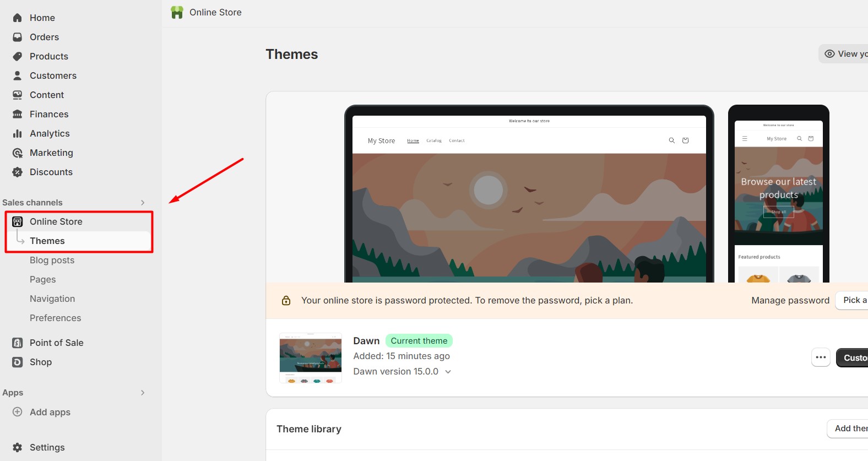Click the green Online Store header icon
Screen dimensions: 868x461
tap(177, 12)
